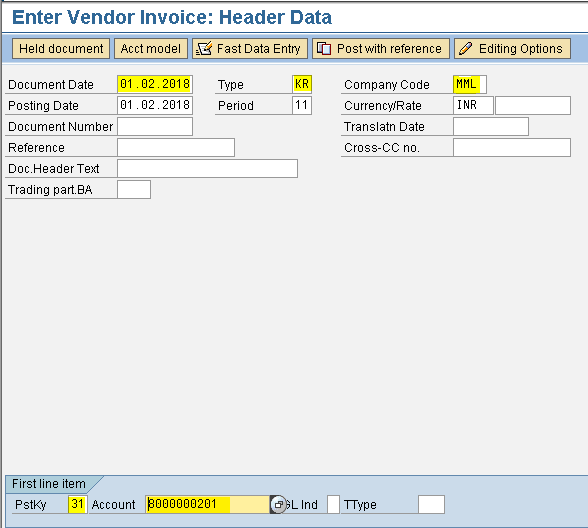Open the Account search help icon

click(278, 504)
